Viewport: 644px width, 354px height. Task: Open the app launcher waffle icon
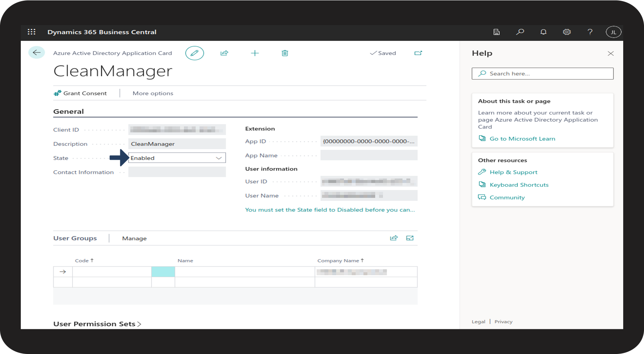pyautogui.click(x=32, y=32)
